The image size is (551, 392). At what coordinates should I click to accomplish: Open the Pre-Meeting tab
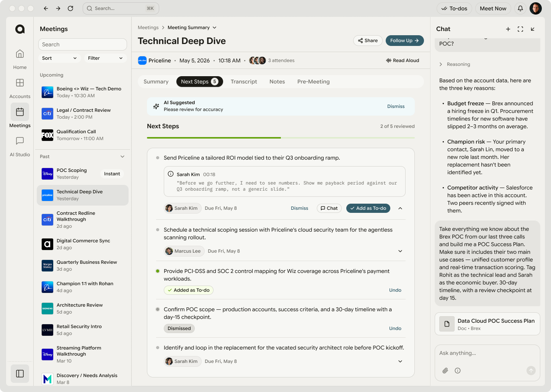pyautogui.click(x=313, y=82)
